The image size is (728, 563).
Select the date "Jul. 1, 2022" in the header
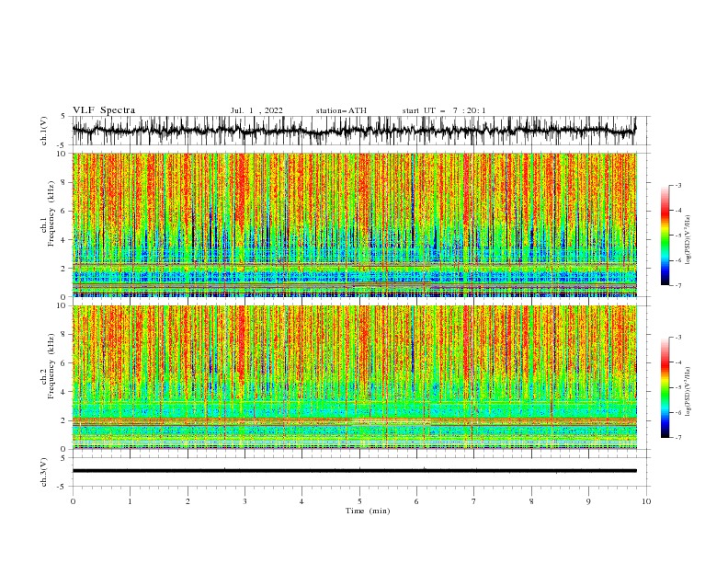[256, 110]
